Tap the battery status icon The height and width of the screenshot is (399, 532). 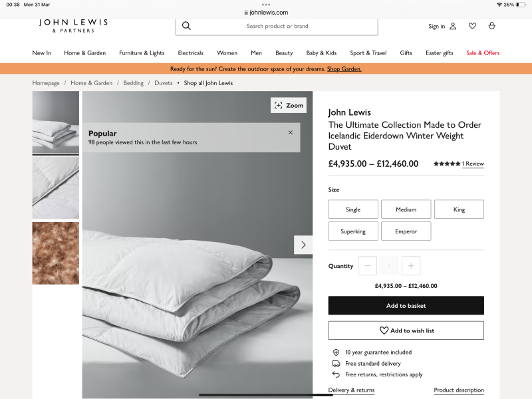521,5
